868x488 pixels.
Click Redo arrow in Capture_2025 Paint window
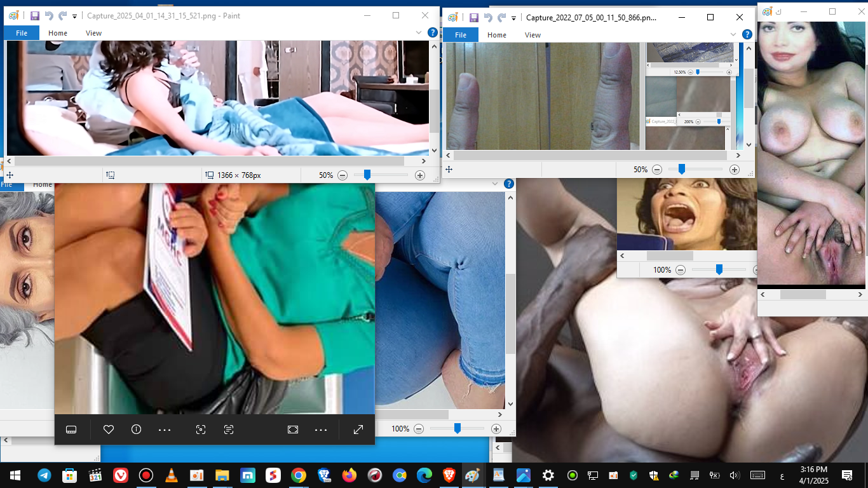[x=62, y=16]
